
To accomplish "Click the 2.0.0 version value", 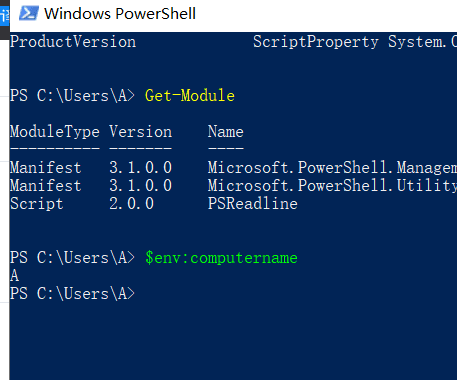I will click(131, 204).
